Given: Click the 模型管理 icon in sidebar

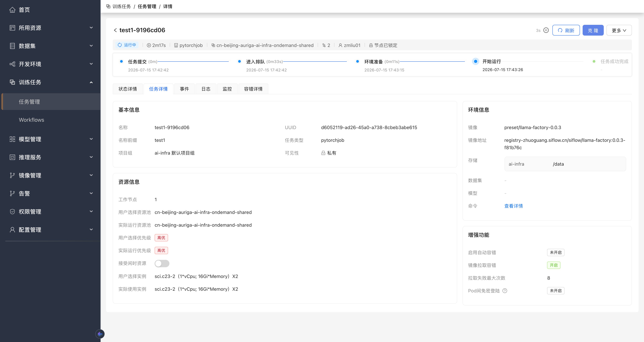Looking at the screenshot, I should tap(12, 139).
